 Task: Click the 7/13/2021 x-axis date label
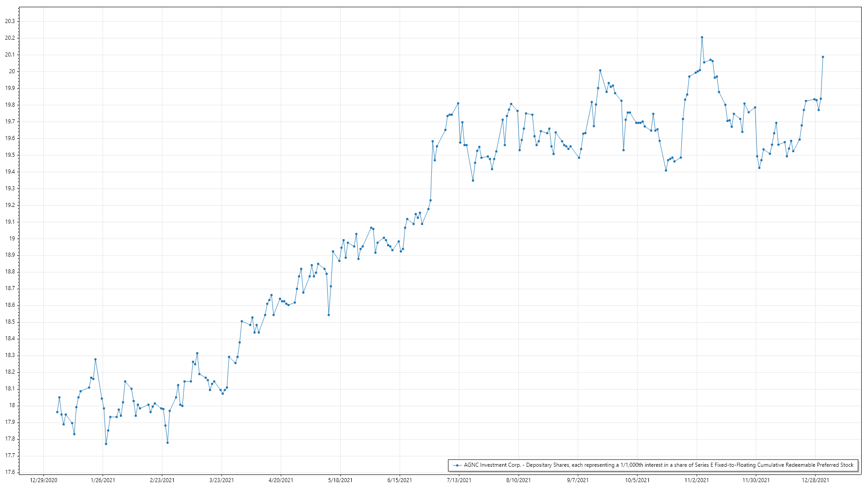(459, 480)
